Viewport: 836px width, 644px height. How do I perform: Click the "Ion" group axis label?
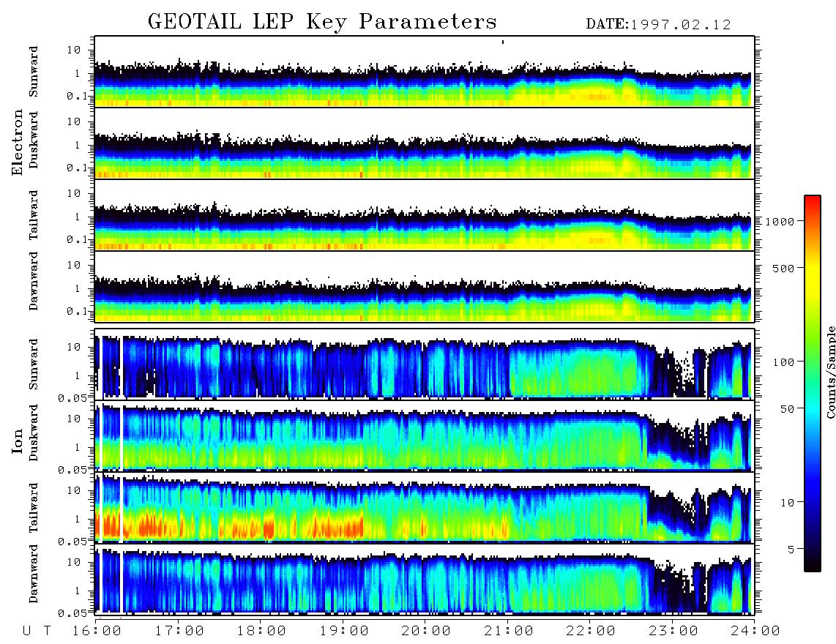[18, 441]
